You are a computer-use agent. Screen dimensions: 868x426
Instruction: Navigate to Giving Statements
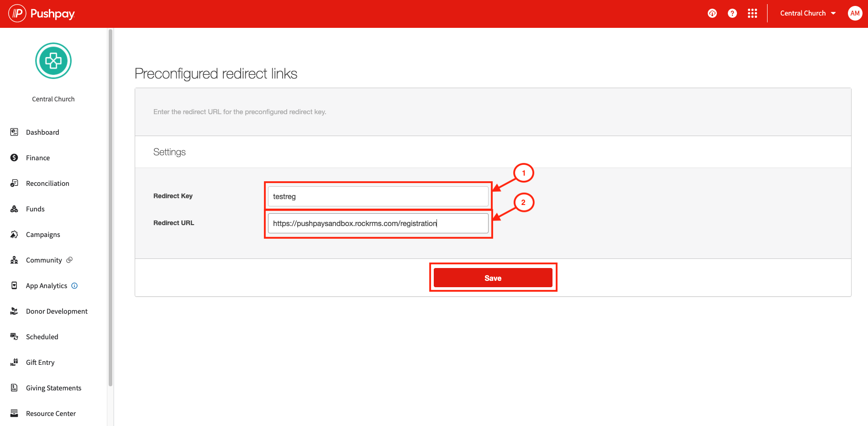point(53,388)
